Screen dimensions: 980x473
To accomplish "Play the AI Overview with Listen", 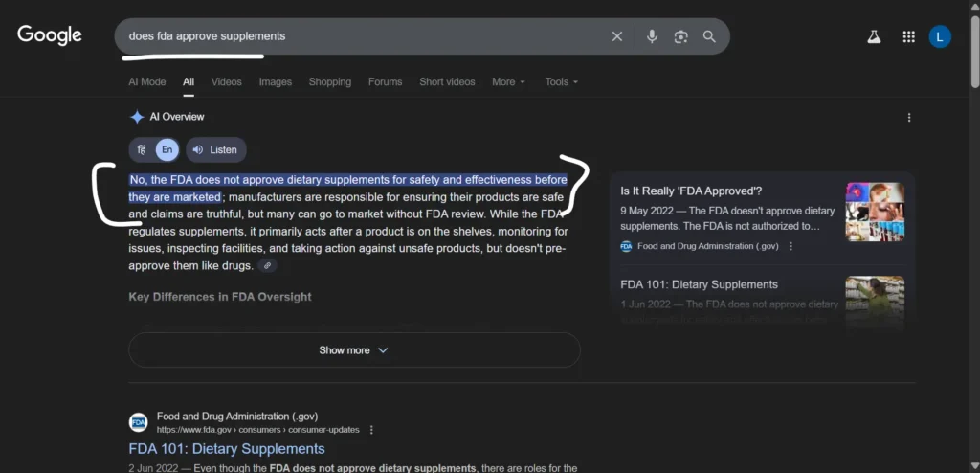I will point(215,149).
